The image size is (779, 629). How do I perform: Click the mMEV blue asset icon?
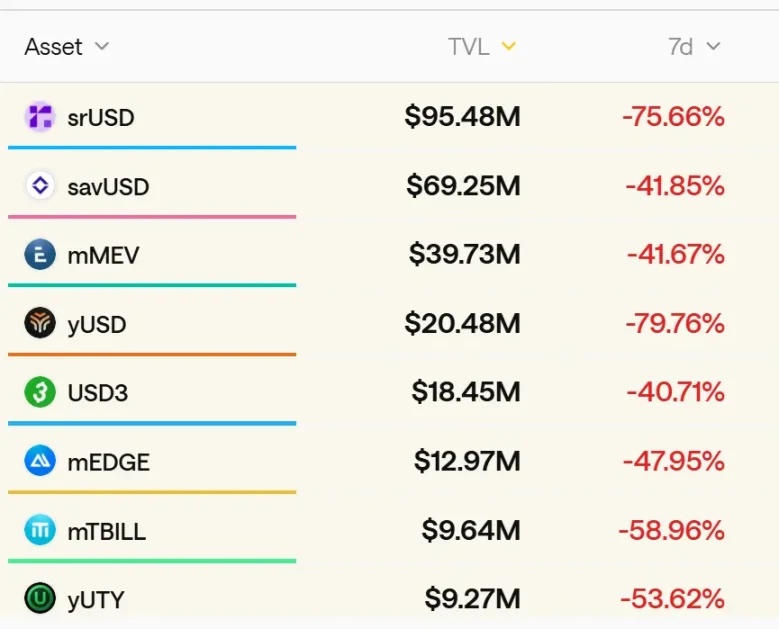(40, 255)
